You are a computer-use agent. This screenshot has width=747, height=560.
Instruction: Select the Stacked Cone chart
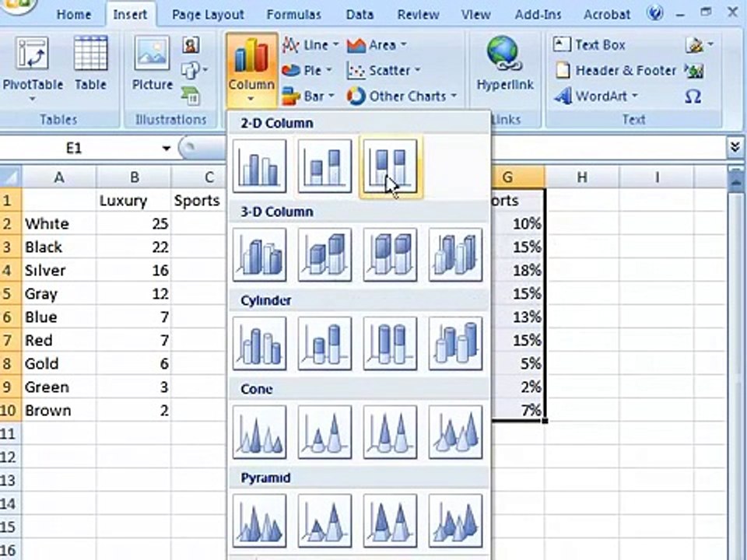click(x=324, y=432)
